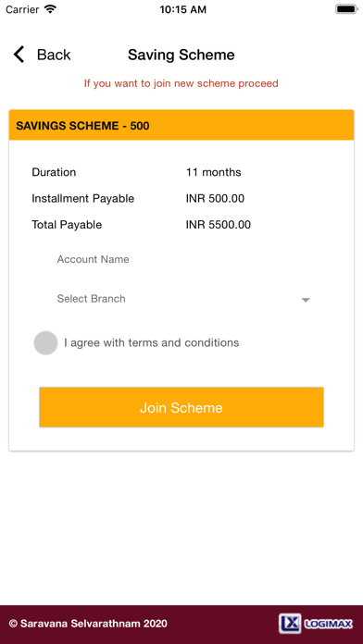Click the Back text in header
The height and width of the screenshot is (644, 363).
pyautogui.click(x=54, y=55)
